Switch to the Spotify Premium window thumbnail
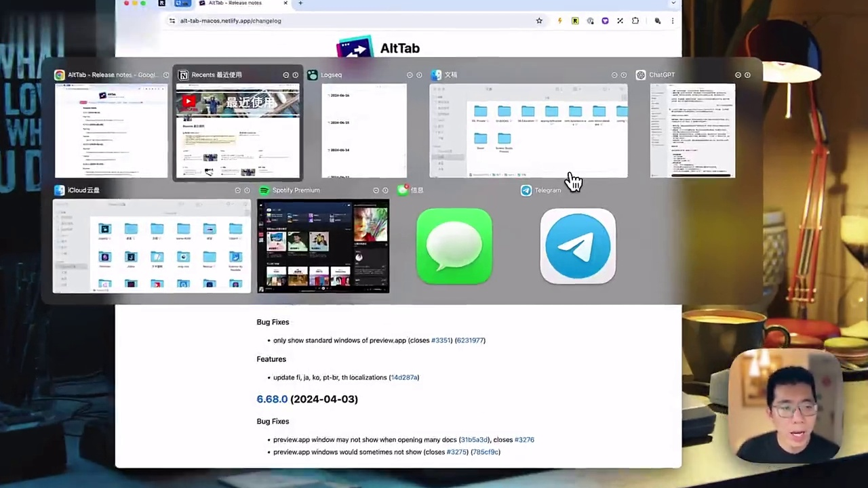 [x=323, y=246]
